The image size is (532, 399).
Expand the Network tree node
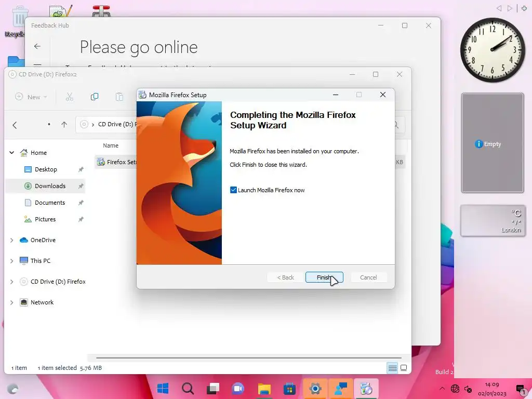pos(11,302)
